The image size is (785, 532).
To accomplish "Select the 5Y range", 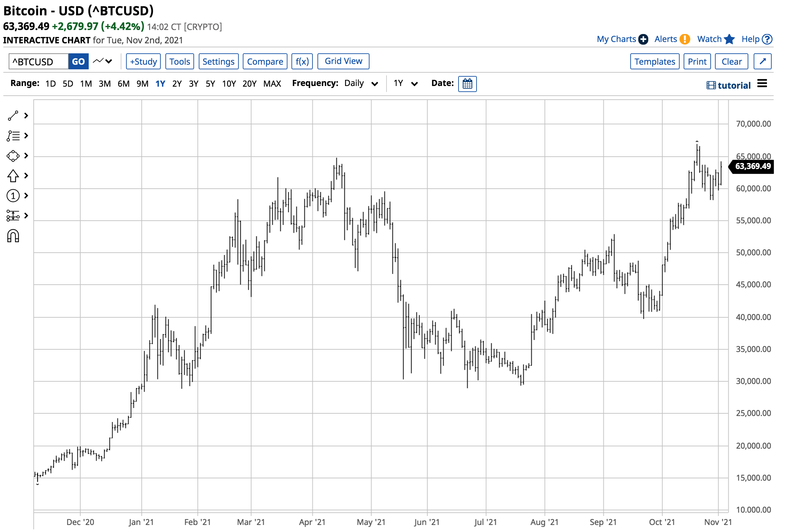I will (211, 84).
